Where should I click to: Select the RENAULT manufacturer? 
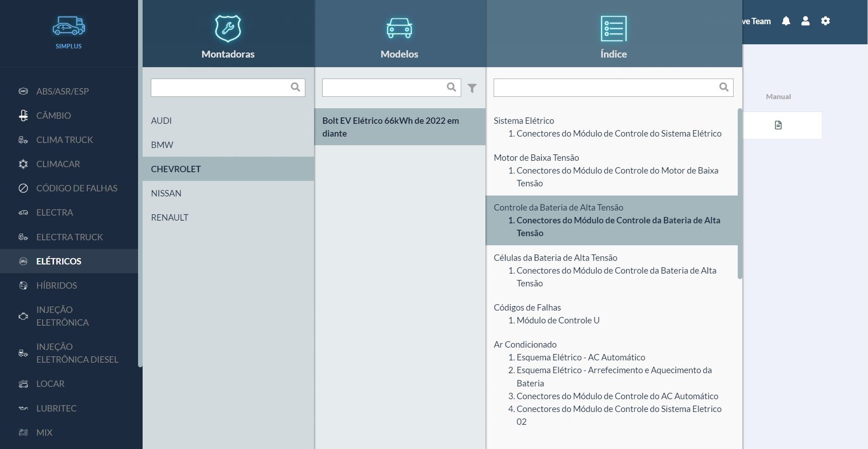pos(170,217)
